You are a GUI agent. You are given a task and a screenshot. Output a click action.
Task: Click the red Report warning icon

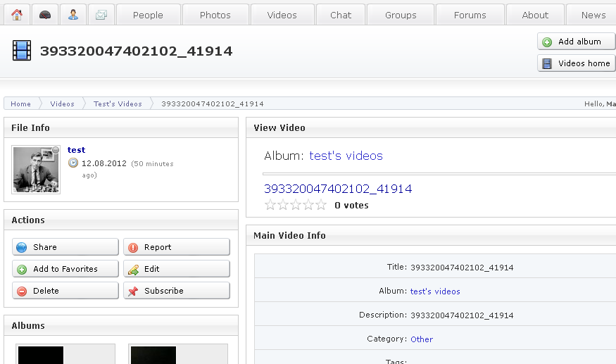click(133, 248)
